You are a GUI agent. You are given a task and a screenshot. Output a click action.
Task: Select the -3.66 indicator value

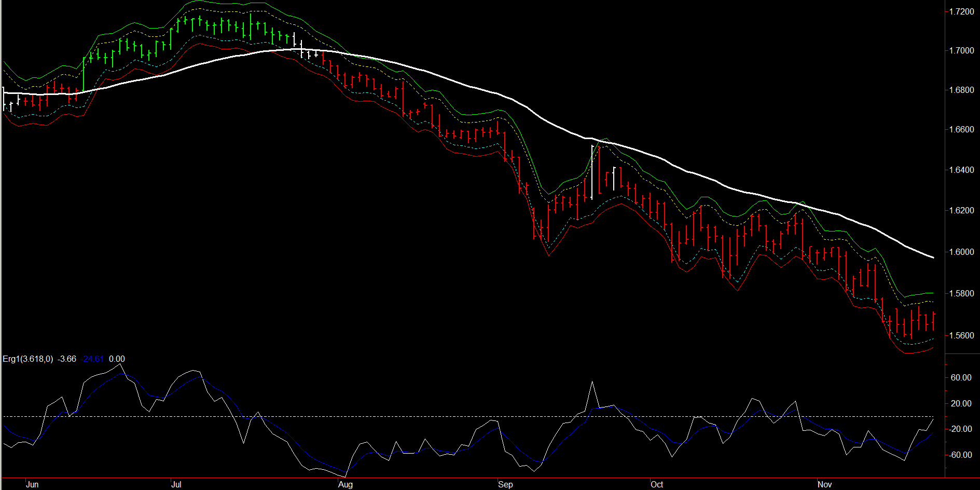coord(67,359)
